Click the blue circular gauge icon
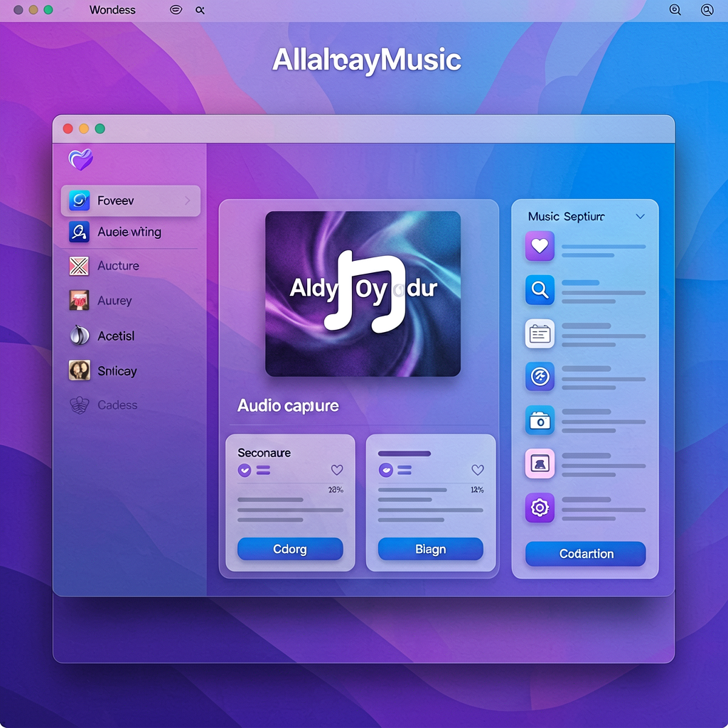728x728 pixels. 540,376
